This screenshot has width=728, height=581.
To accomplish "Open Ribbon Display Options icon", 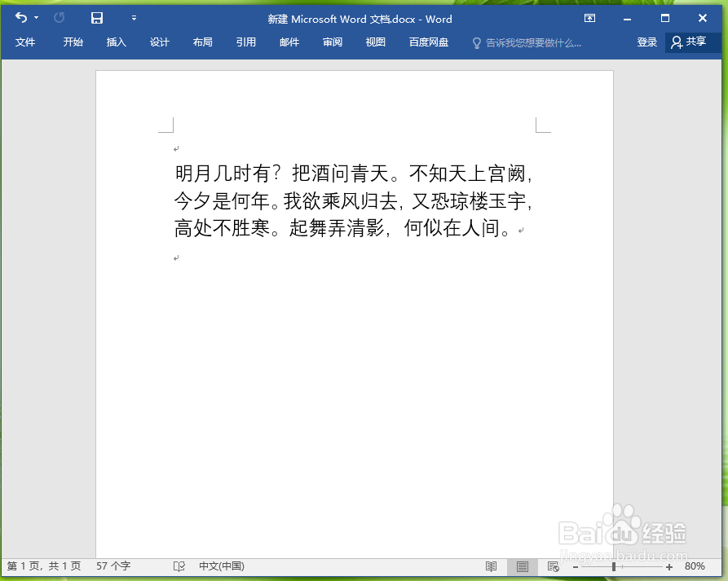I will [x=589, y=18].
